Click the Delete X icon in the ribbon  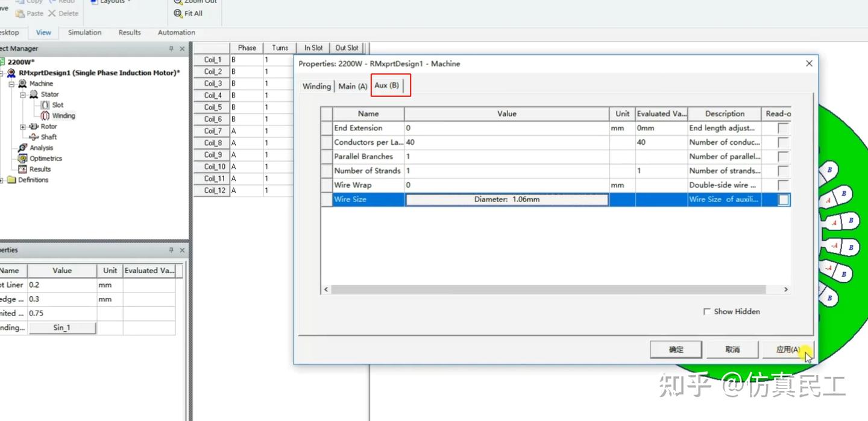(x=51, y=13)
